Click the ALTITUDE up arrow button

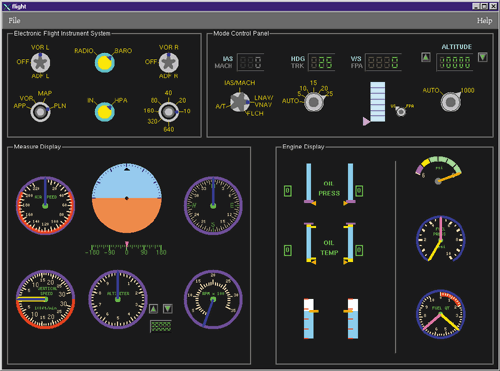(426, 57)
